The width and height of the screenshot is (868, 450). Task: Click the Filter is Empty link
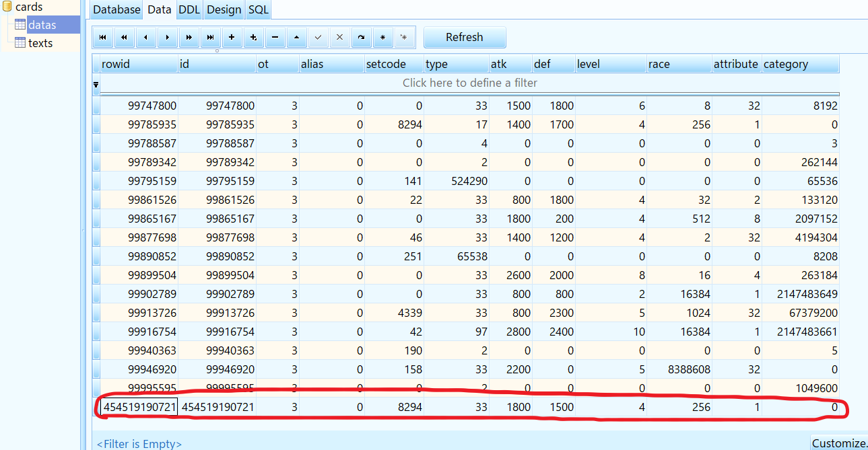coord(139,444)
